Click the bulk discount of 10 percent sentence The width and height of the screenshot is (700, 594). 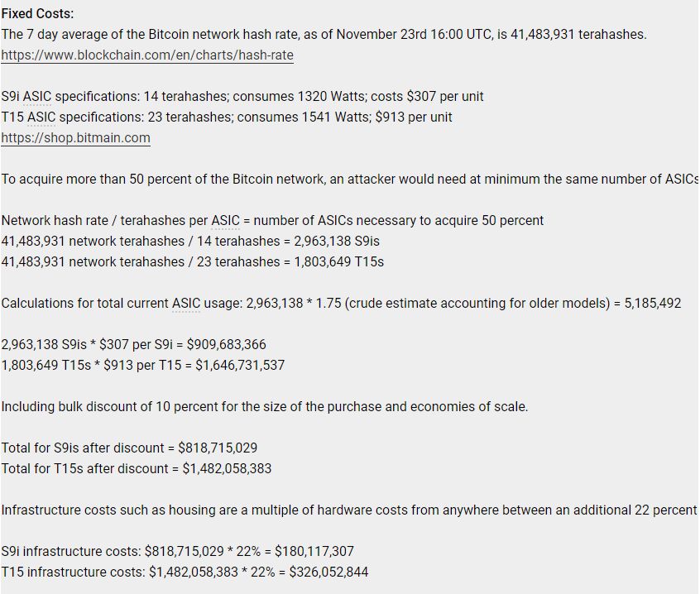[x=264, y=406]
